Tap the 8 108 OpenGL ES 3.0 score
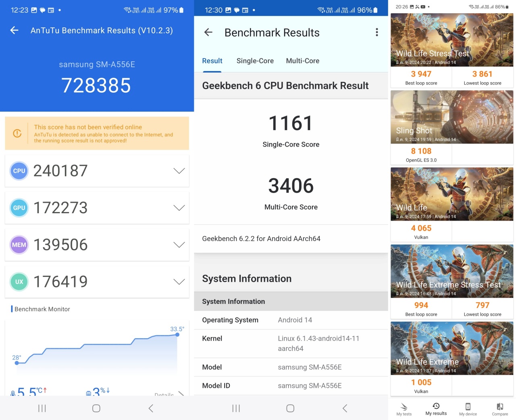516x420 pixels. coord(421,151)
